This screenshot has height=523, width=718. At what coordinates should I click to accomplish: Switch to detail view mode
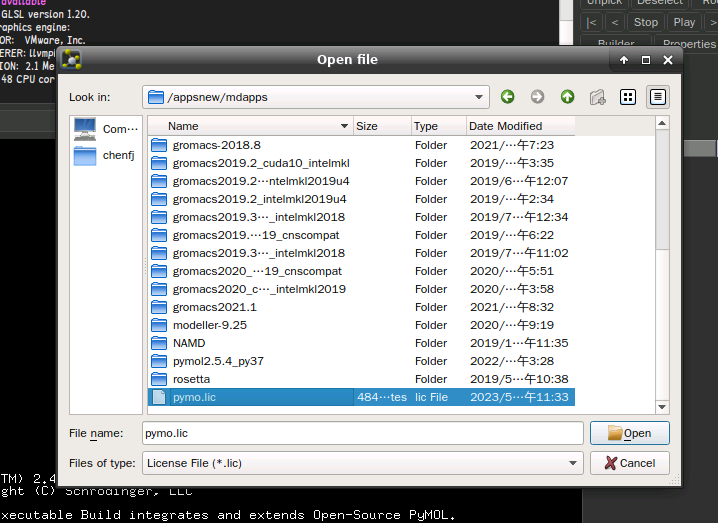click(658, 97)
